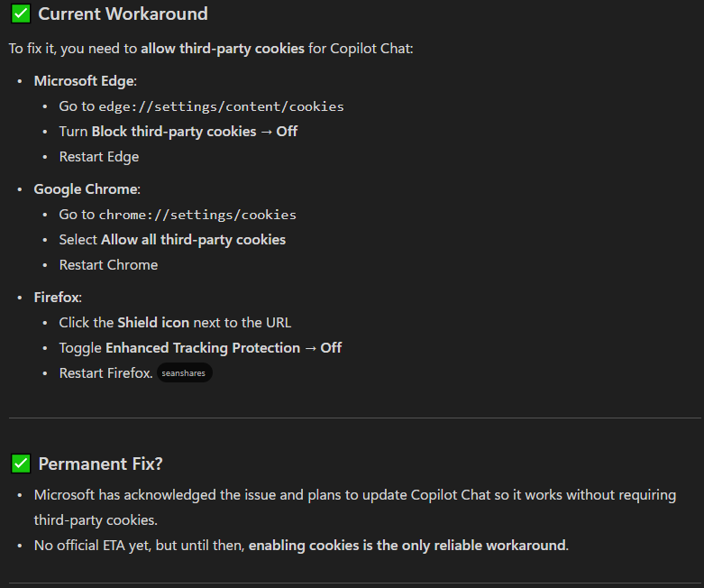Select the Microsoft Edge bullet label
This screenshot has height=588, width=704.
click(x=85, y=81)
